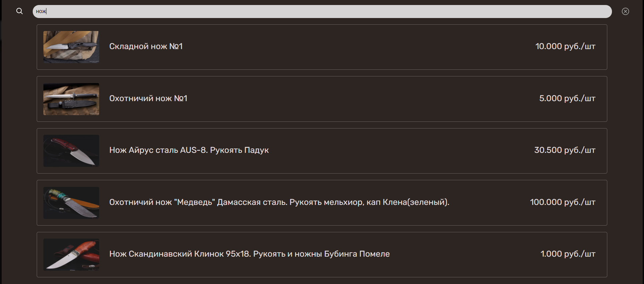Click the 100.000 руб./шт price

coord(563,202)
